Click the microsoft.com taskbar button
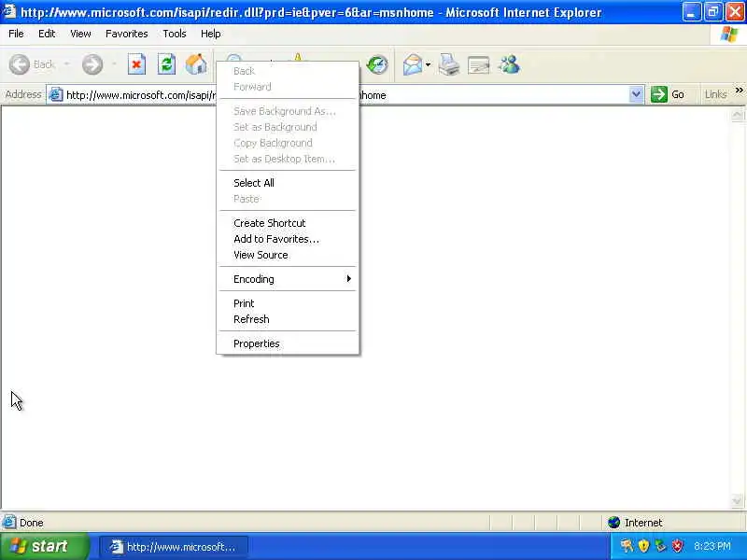This screenshot has height=560, width=747. pyautogui.click(x=174, y=547)
